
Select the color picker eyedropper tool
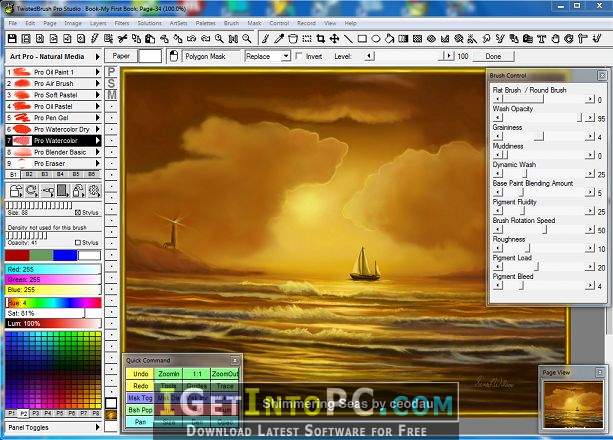pyautogui.click(x=279, y=39)
